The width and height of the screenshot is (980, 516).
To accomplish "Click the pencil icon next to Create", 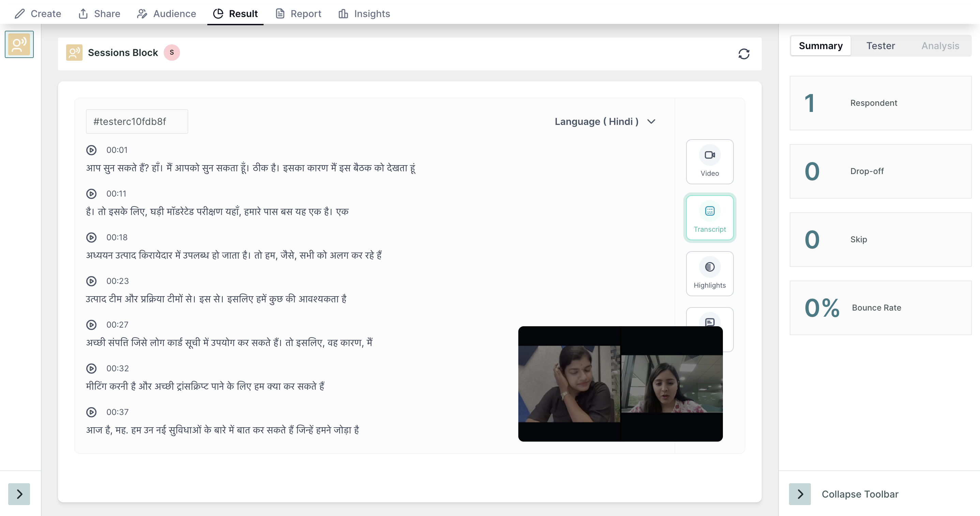I will 20,14.
